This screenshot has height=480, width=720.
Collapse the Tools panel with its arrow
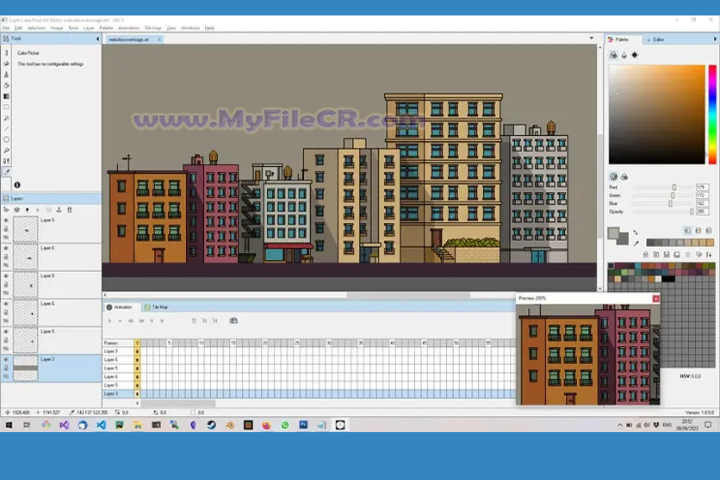pos(97,39)
